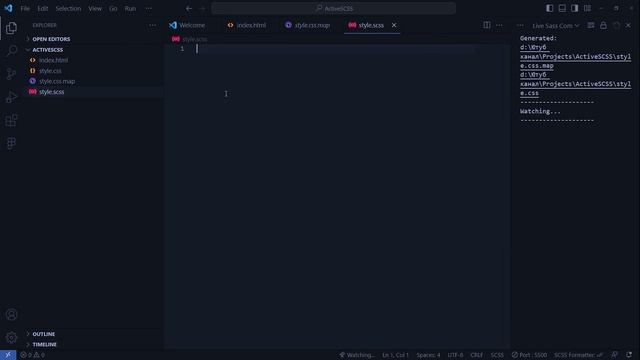Screen dimensions: 640x360
Task: Select language mode SCSS in status bar
Action: click(x=497, y=355)
